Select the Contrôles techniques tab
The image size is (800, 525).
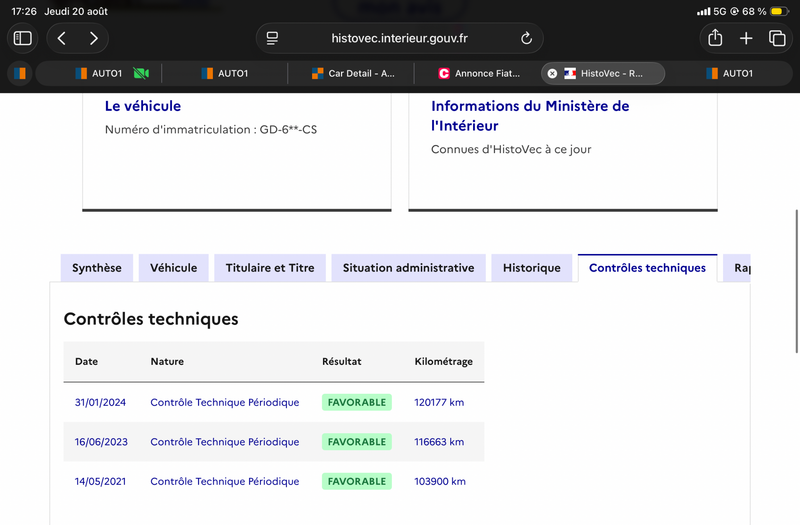pos(647,268)
